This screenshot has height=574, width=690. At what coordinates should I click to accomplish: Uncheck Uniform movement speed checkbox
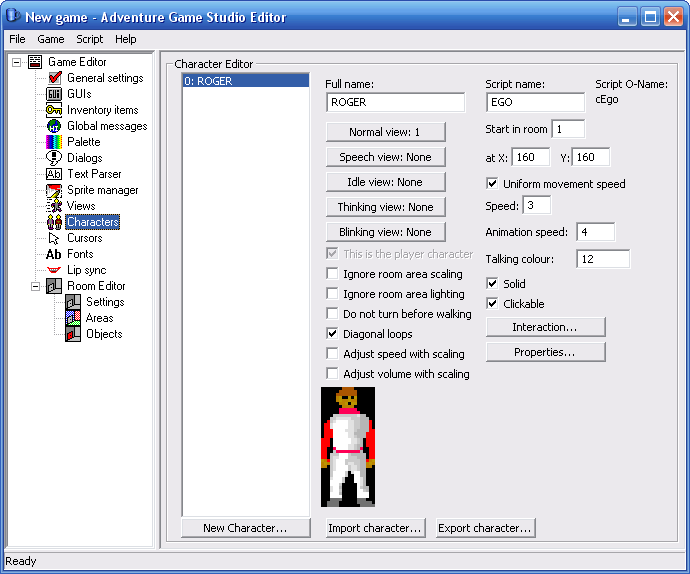click(492, 184)
